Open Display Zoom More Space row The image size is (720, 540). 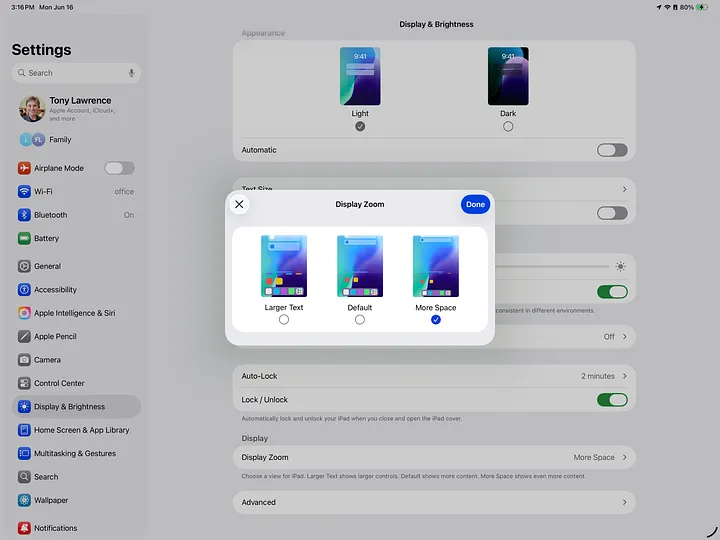(434, 457)
